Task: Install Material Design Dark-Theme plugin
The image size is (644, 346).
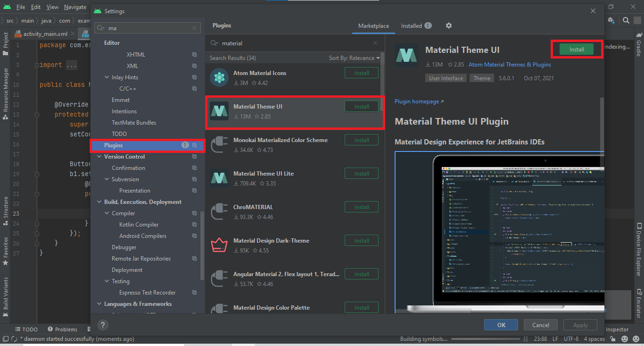Action: (362, 241)
